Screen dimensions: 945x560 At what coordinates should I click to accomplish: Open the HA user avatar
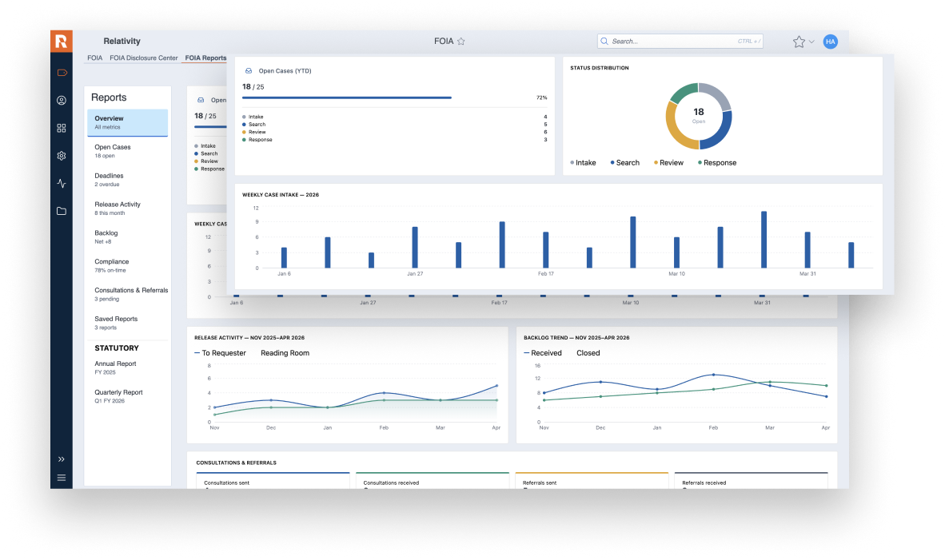point(831,42)
